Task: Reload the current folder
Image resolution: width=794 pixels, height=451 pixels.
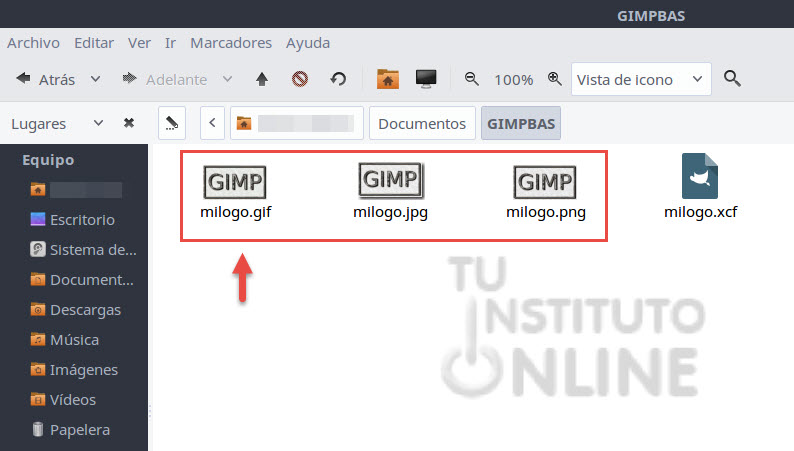Action: (338, 79)
